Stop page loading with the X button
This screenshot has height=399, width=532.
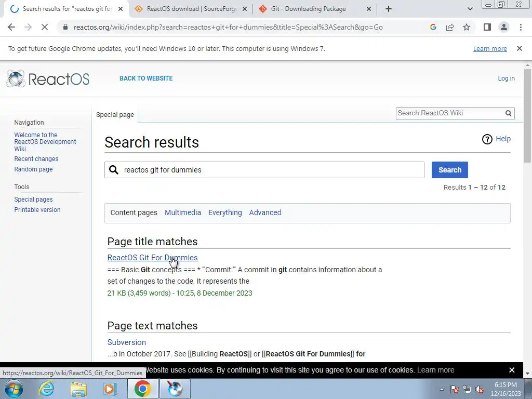(45, 27)
